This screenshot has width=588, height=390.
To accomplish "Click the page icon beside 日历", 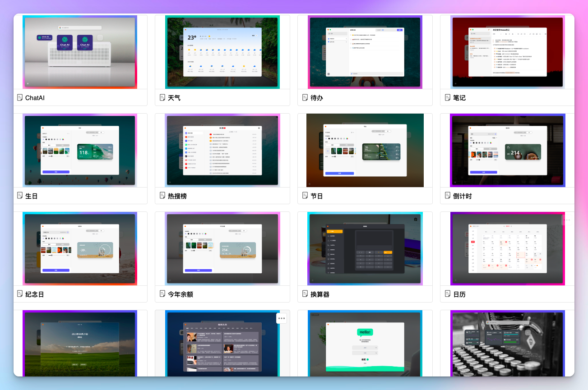I will click(448, 294).
